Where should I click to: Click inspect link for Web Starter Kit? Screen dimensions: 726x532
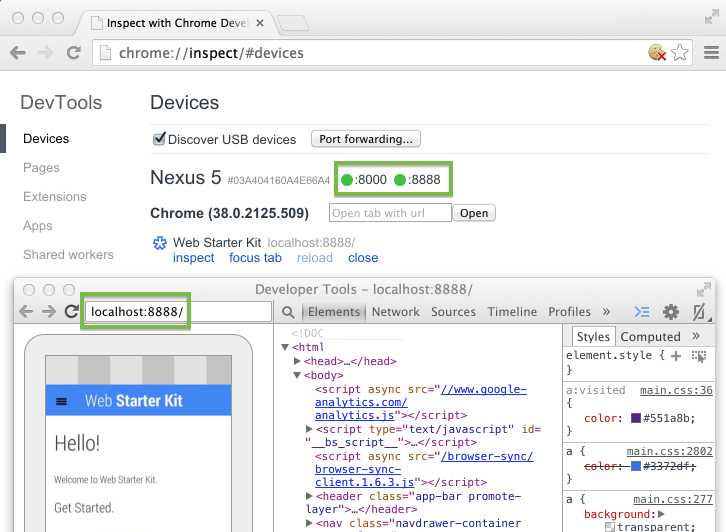point(194,258)
